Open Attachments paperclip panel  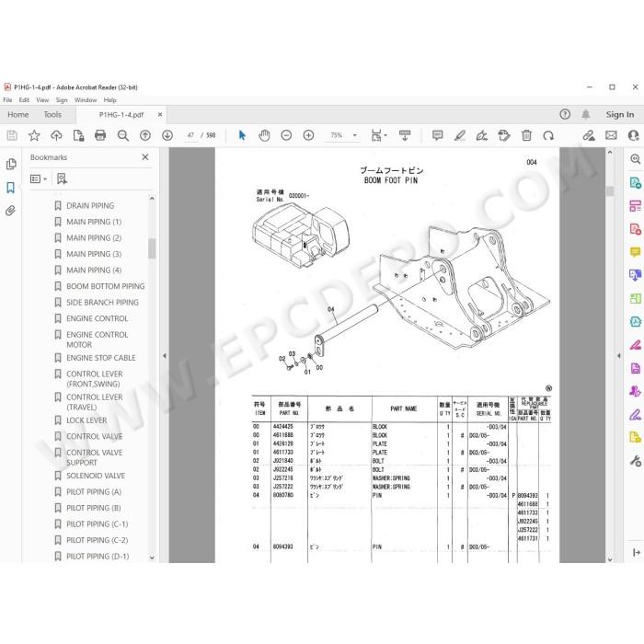[x=11, y=211]
